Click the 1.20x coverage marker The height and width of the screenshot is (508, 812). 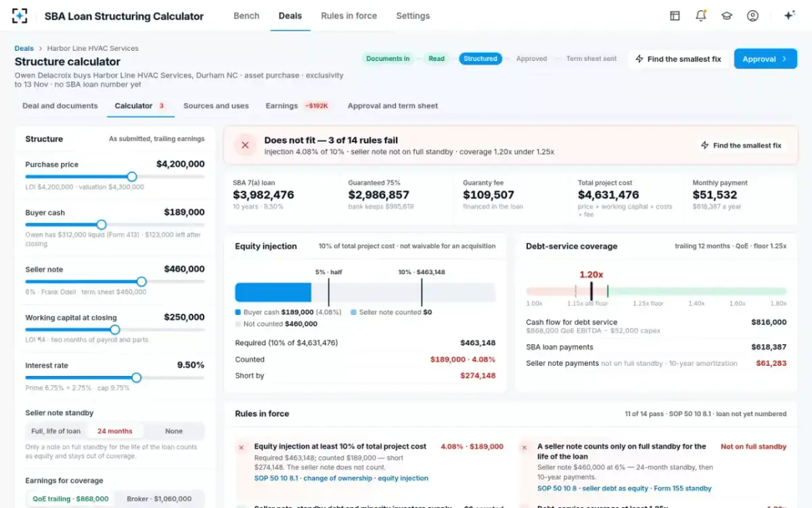tap(591, 291)
